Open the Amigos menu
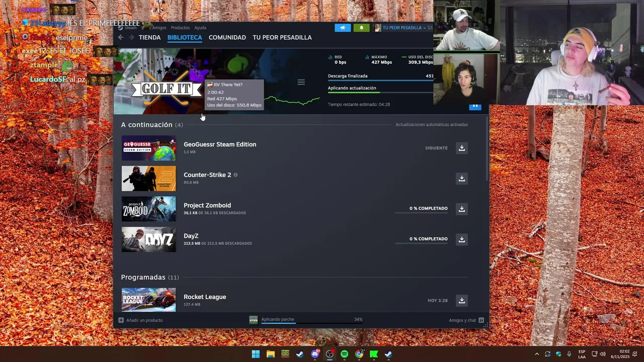 click(x=159, y=28)
